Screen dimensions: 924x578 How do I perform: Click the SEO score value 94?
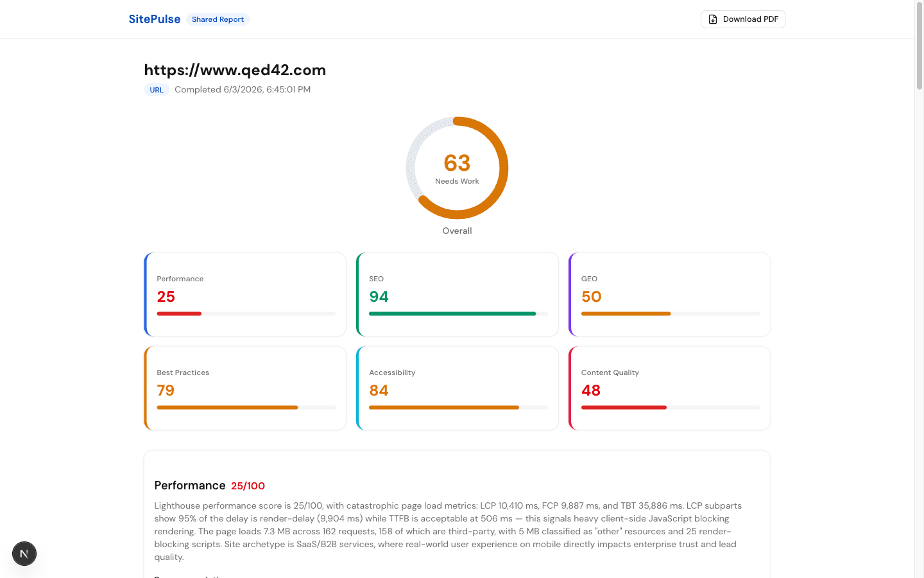[x=379, y=297]
